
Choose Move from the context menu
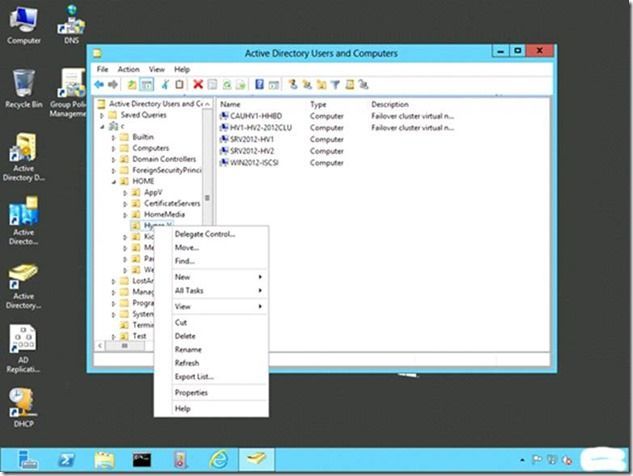point(212,247)
